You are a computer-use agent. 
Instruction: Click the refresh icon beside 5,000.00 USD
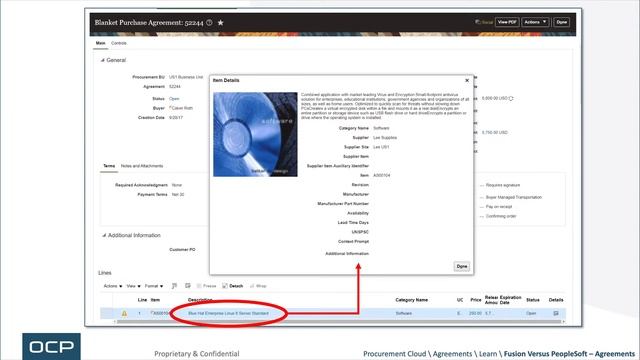[x=511, y=99]
